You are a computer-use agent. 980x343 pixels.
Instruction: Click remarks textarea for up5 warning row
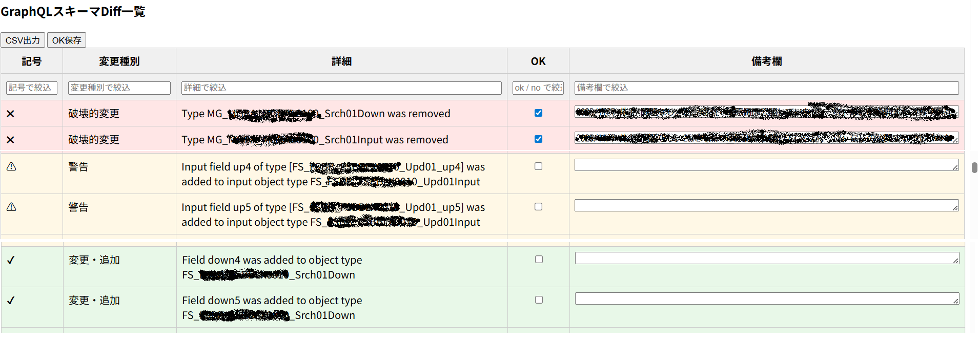[x=766, y=205]
